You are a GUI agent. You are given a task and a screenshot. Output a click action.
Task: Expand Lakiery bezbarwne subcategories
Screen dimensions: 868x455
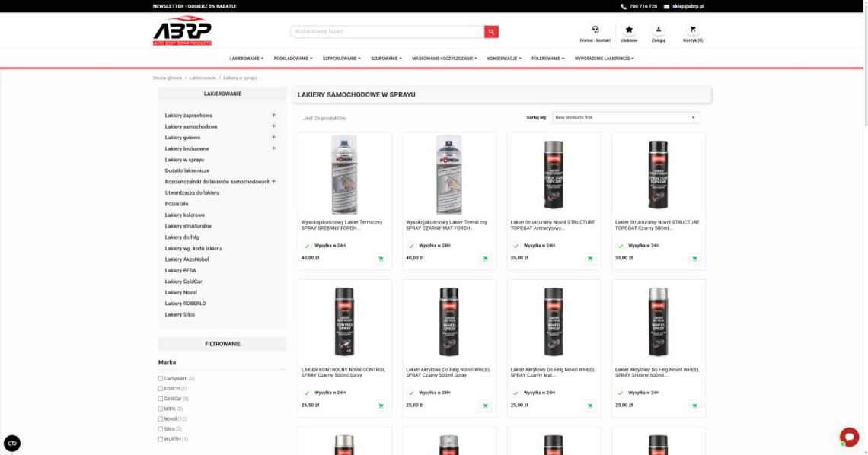273,148
